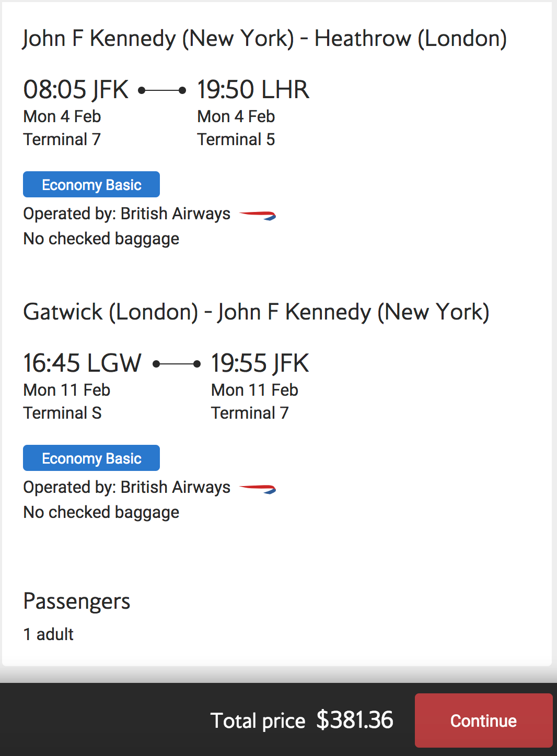Screen dimensions: 557x756
Task: Click the 08:05 JFK departure time
Action: 76,90
